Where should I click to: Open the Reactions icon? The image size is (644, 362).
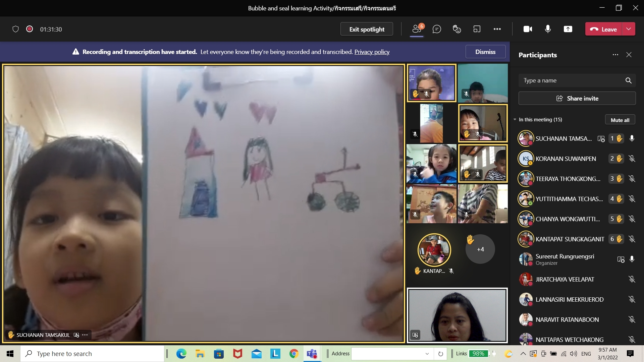[x=457, y=29]
